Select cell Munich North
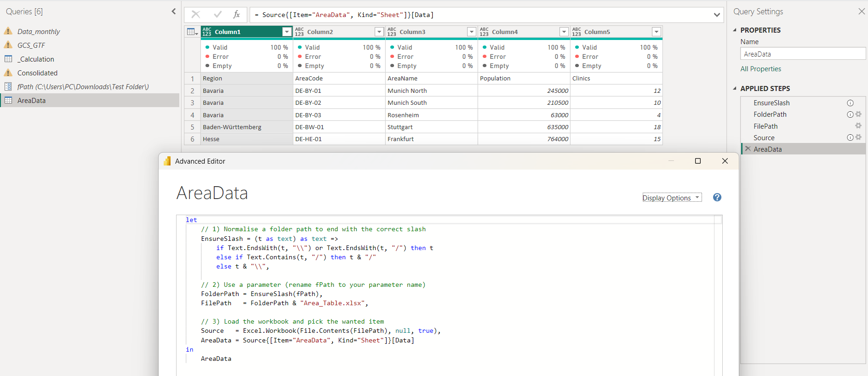The width and height of the screenshot is (868, 376). tap(432, 91)
